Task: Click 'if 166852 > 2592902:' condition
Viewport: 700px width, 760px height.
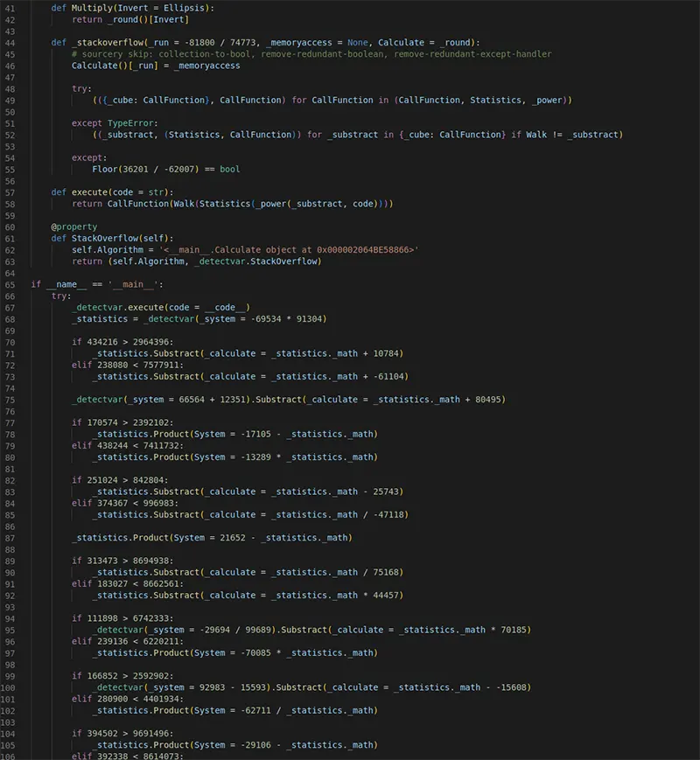Action: tap(122, 676)
